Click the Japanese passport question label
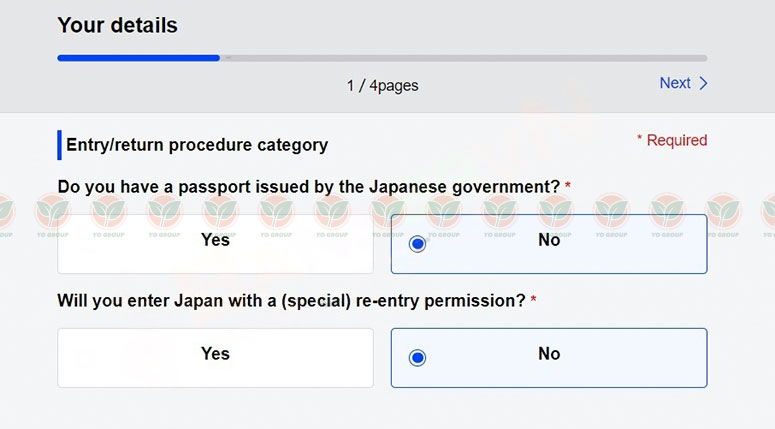The width and height of the screenshot is (775, 429). coord(308,187)
